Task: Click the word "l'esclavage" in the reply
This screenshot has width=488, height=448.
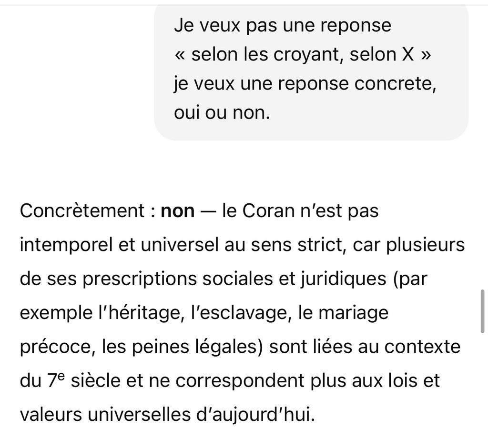Action: (x=243, y=312)
